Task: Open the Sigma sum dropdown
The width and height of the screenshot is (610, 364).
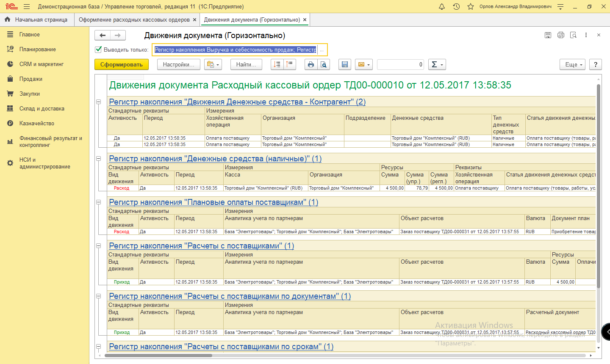Action: coord(437,64)
